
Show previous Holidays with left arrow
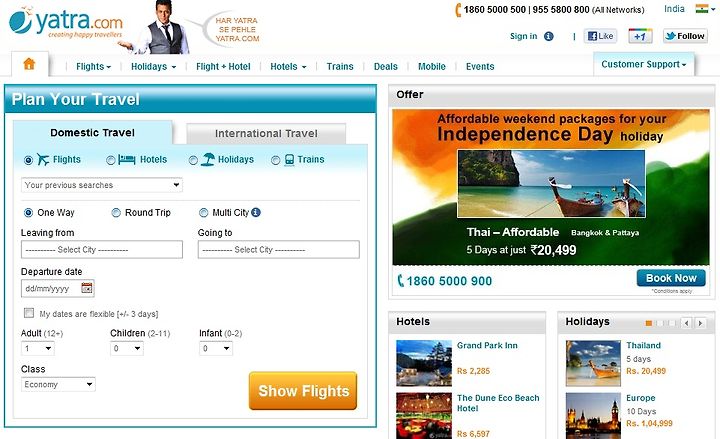(686, 323)
